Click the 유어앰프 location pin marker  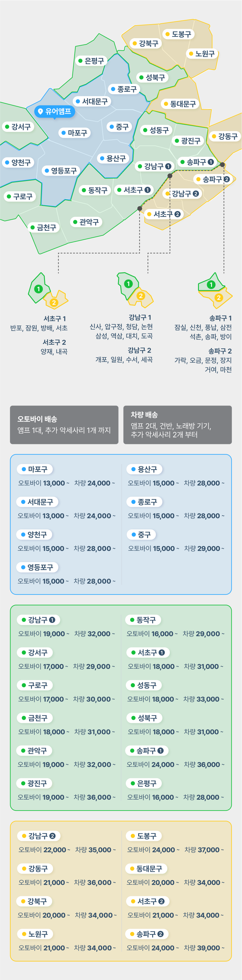coord(55,111)
